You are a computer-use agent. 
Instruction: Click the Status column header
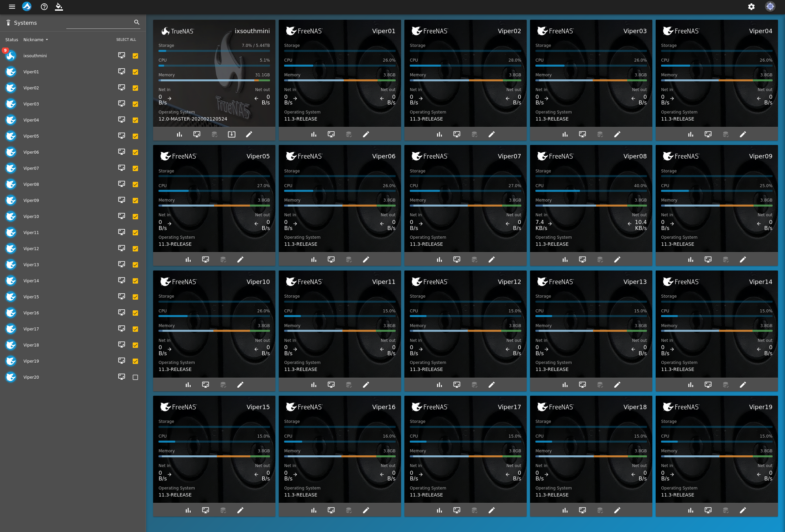tap(12, 40)
